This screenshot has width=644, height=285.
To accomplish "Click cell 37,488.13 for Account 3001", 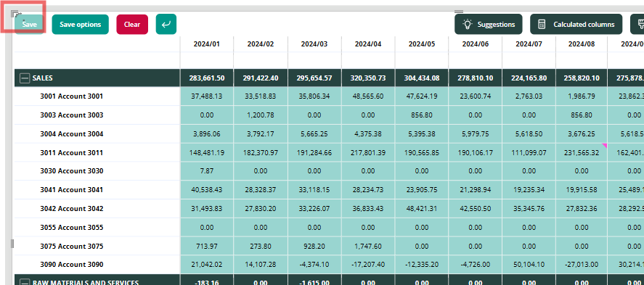I will point(207,96).
